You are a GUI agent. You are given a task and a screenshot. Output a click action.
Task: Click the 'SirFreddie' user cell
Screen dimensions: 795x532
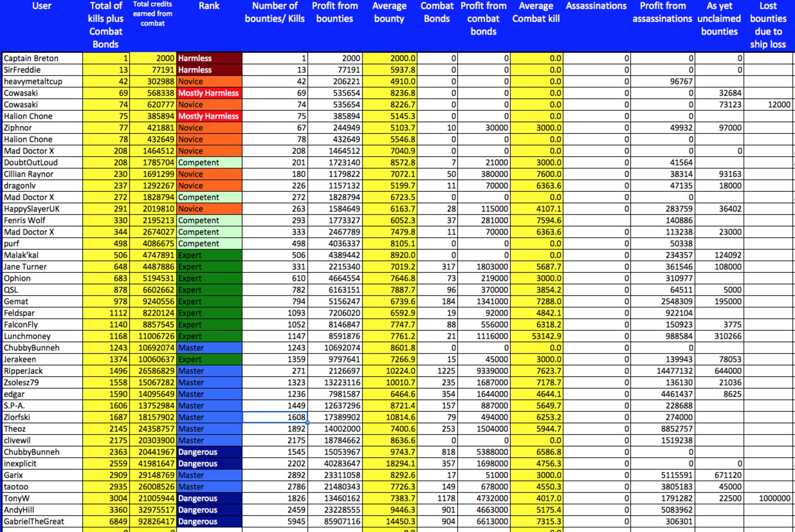[42, 70]
